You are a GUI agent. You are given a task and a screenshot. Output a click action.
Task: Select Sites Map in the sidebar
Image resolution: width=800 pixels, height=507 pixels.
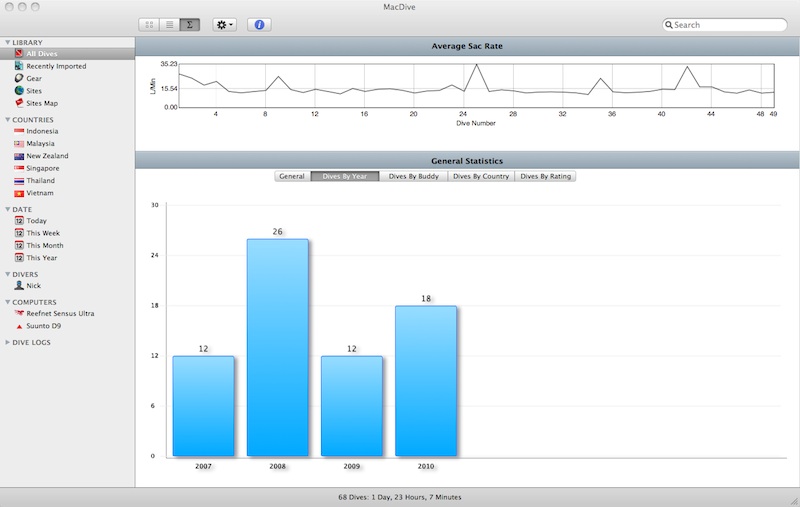[x=42, y=103]
